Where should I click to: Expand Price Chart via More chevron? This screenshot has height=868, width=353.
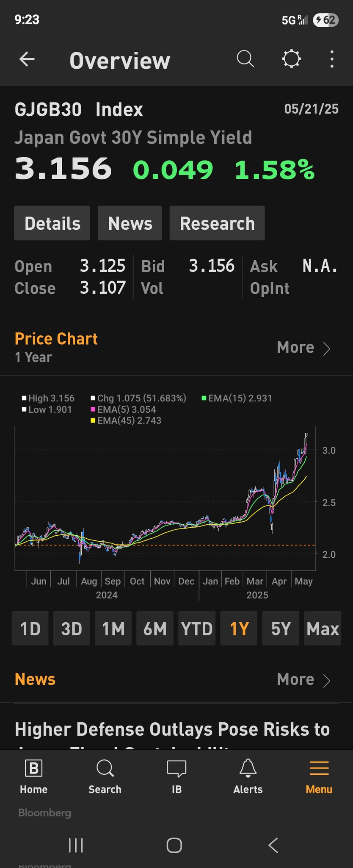pos(326,348)
